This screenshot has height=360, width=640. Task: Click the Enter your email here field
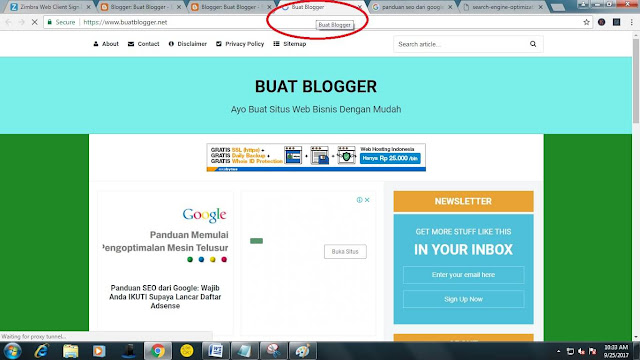tap(464, 275)
